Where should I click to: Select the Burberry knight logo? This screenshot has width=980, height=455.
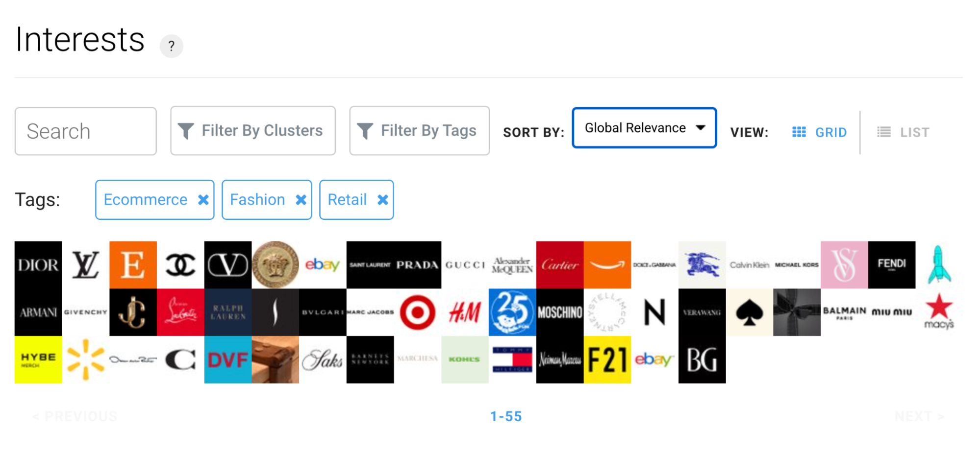[x=702, y=264]
